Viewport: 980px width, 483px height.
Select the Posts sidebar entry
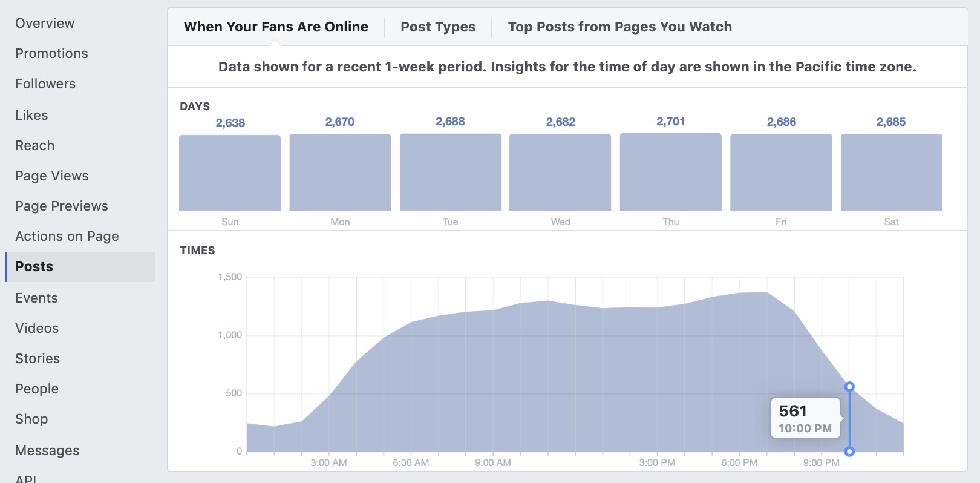pyautogui.click(x=33, y=266)
